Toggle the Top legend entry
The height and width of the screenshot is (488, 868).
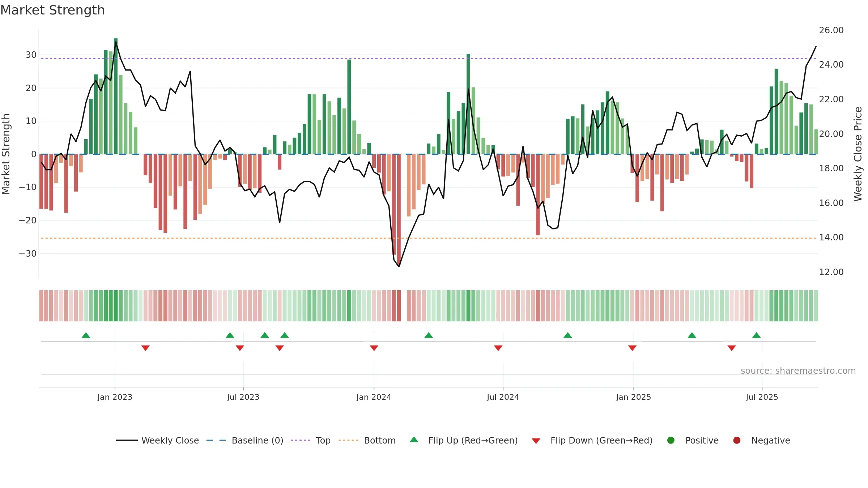click(x=311, y=440)
